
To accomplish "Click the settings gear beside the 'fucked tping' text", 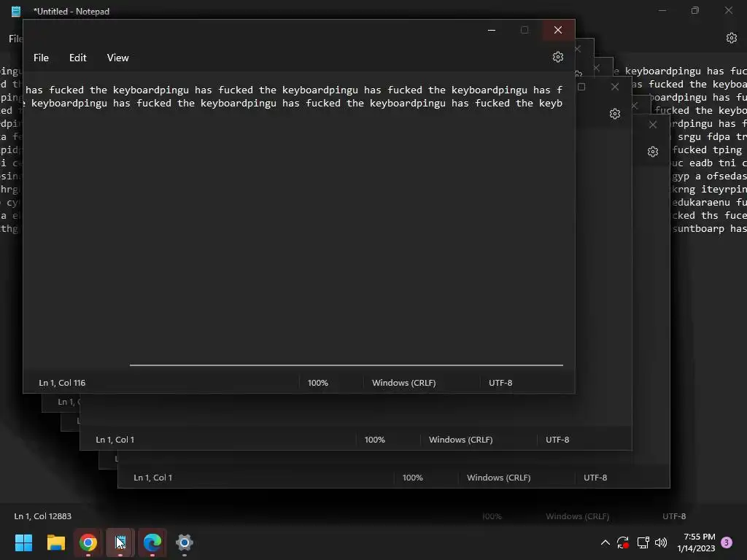I will pos(653,152).
